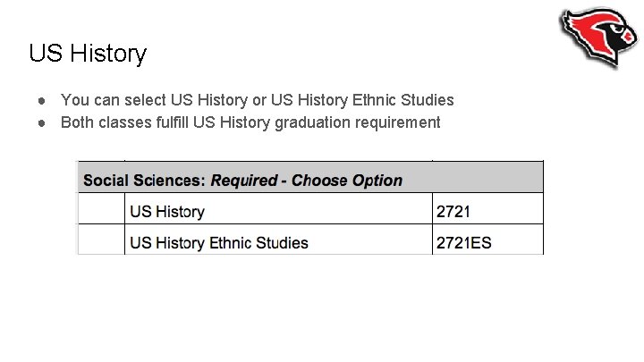Click course code 2721 in the table
Viewport: 644px width, 362px height.
pyautogui.click(x=453, y=212)
